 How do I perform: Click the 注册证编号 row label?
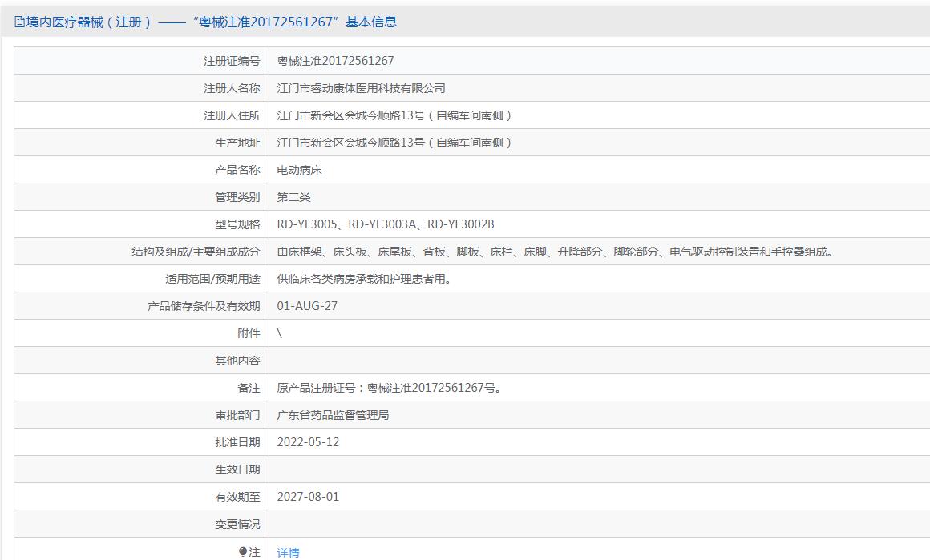point(232,60)
